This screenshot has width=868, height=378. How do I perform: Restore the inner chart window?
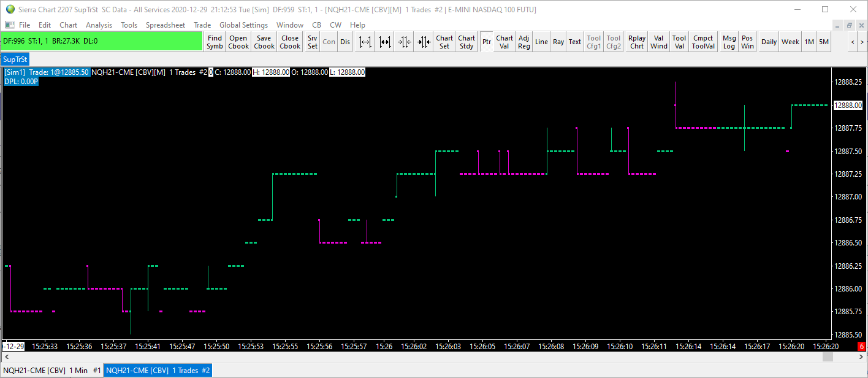[850, 25]
